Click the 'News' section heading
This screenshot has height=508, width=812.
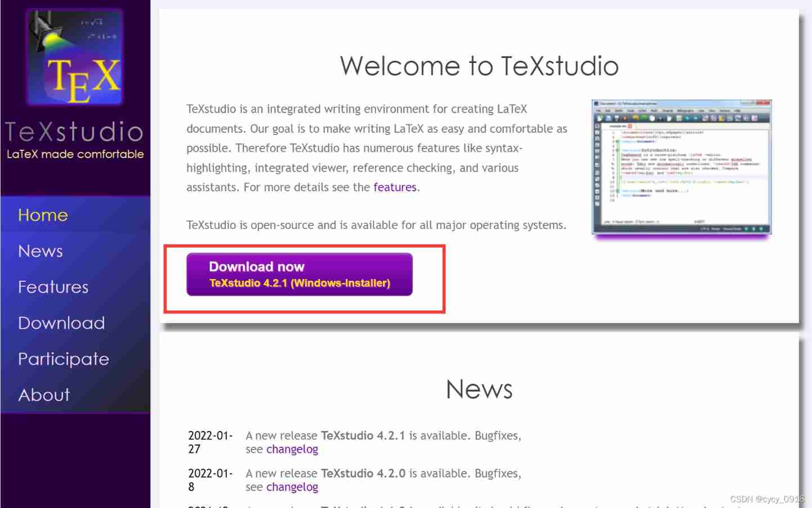[x=479, y=389]
